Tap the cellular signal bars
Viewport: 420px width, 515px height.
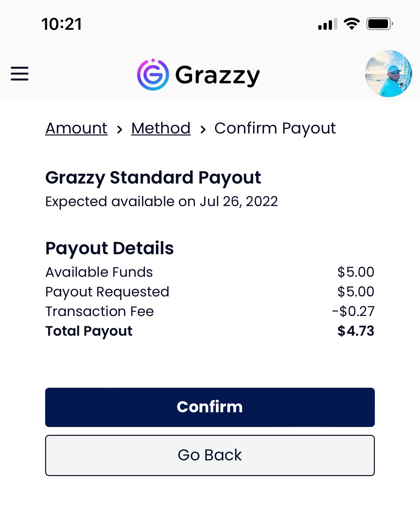(327, 24)
